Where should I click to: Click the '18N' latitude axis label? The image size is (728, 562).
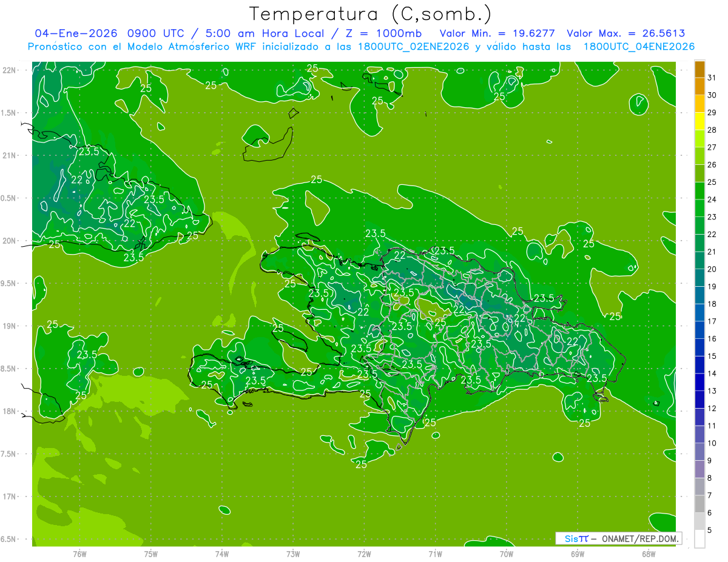pyautogui.click(x=8, y=411)
